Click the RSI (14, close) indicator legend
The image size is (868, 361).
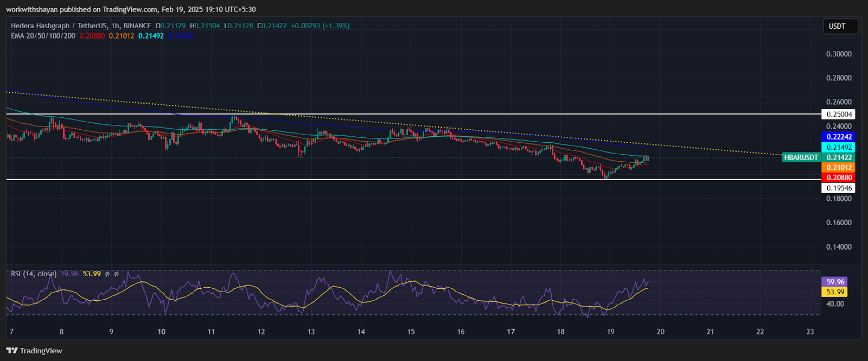[34, 274]
